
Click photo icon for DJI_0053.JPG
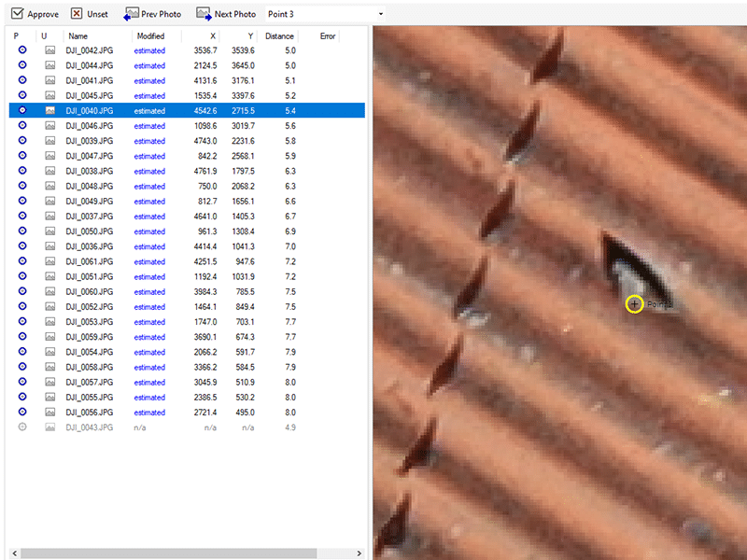pos(50,321)
